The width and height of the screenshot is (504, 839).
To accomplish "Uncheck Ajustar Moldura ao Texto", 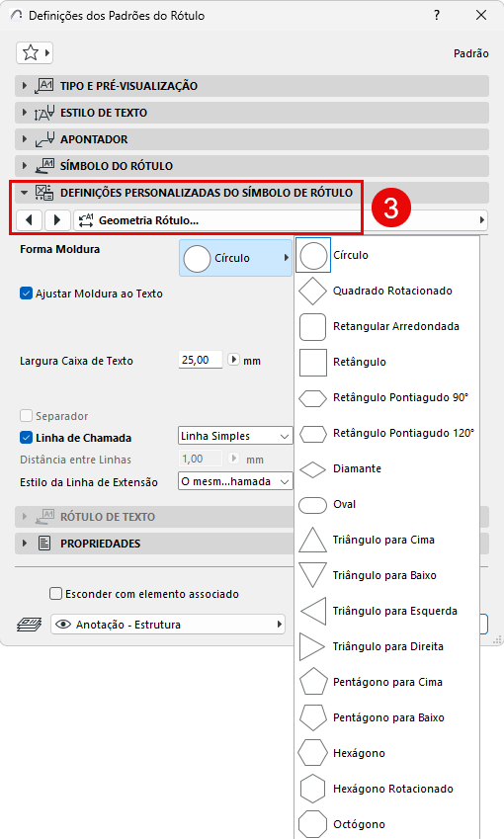I will (x=26, y=294).
